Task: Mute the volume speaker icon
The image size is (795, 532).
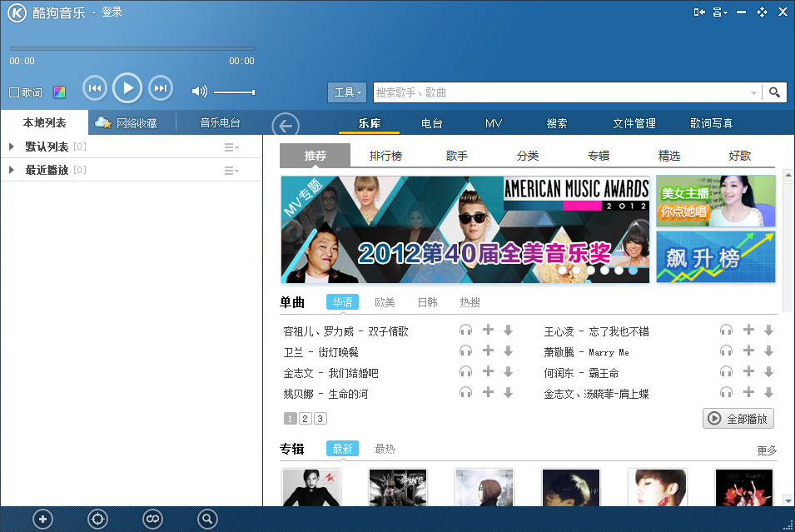Action: [199, 92]
